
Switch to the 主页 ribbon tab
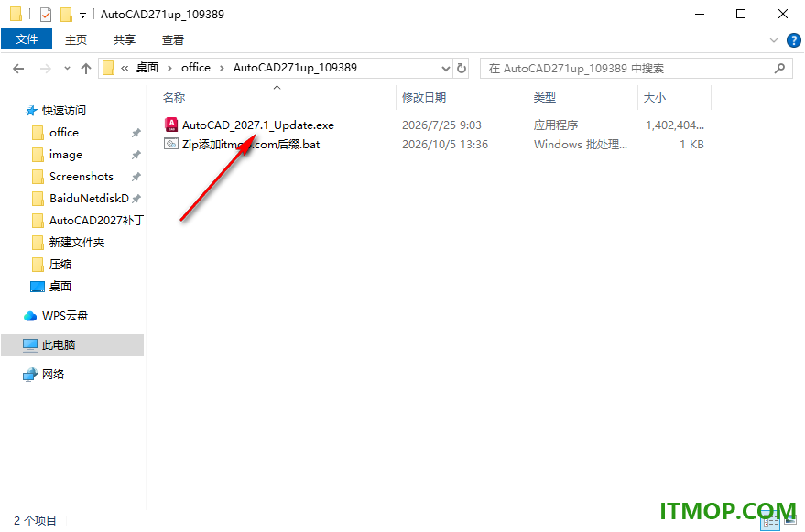point(76,39)
